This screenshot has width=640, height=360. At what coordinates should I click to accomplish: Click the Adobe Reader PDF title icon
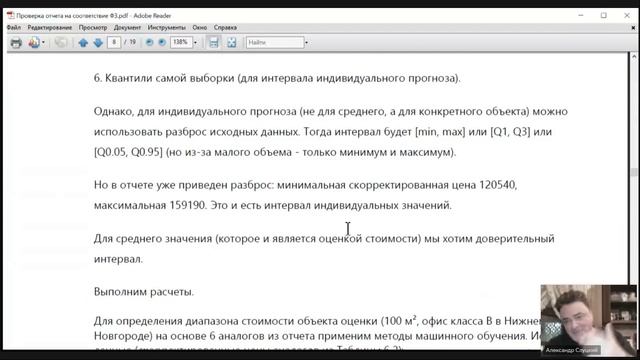click(x=11, y=16)
